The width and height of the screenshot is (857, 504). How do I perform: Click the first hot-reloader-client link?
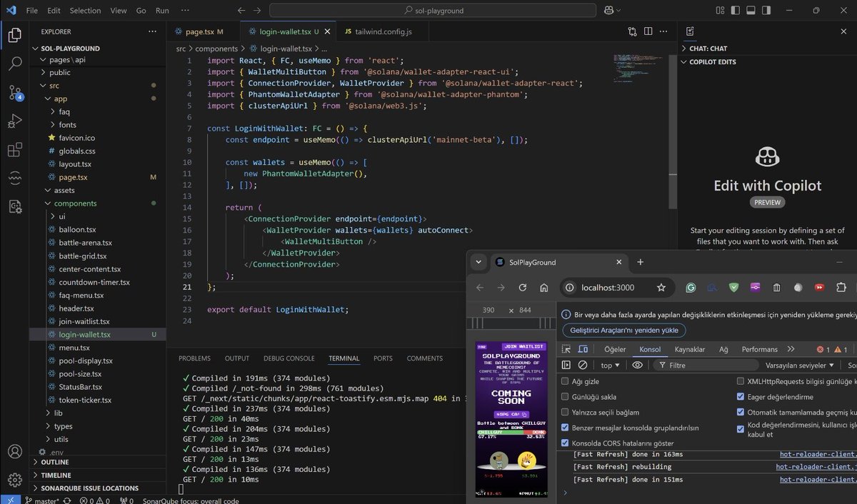pos(818,454)
